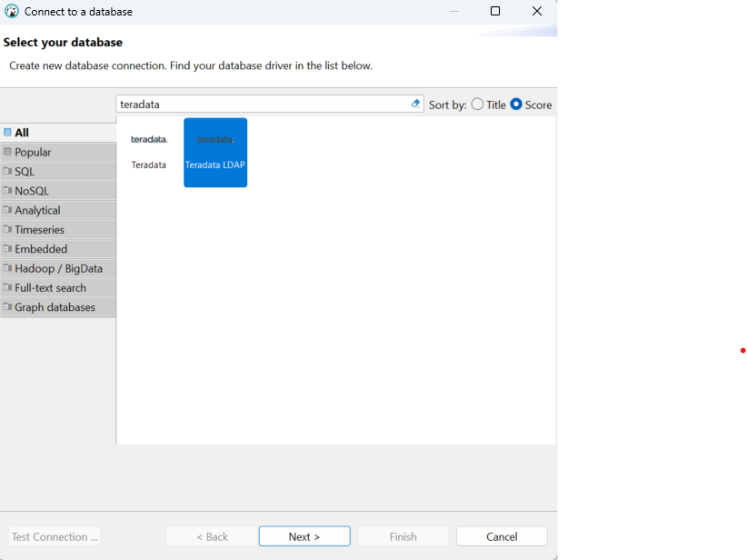Open the All category
Image resolution: width=747 pixels, height=560 pixels.
(58, 133)
